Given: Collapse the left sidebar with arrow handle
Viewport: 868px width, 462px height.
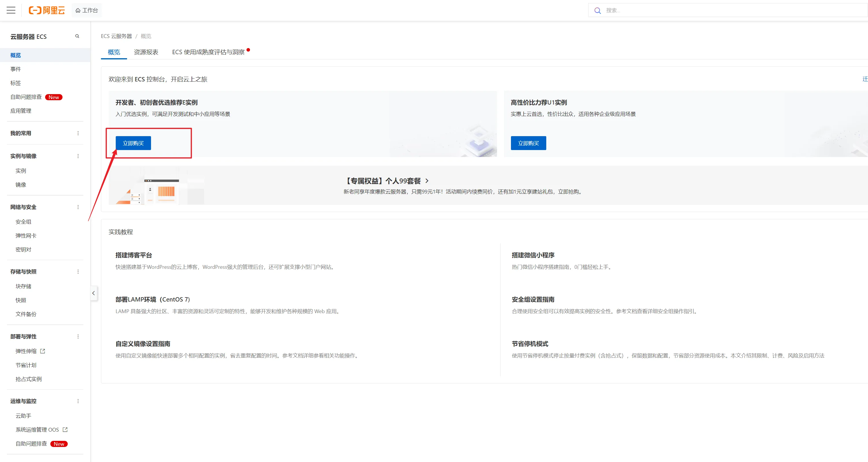Looking at the screenshot, I should coord(93,293).
